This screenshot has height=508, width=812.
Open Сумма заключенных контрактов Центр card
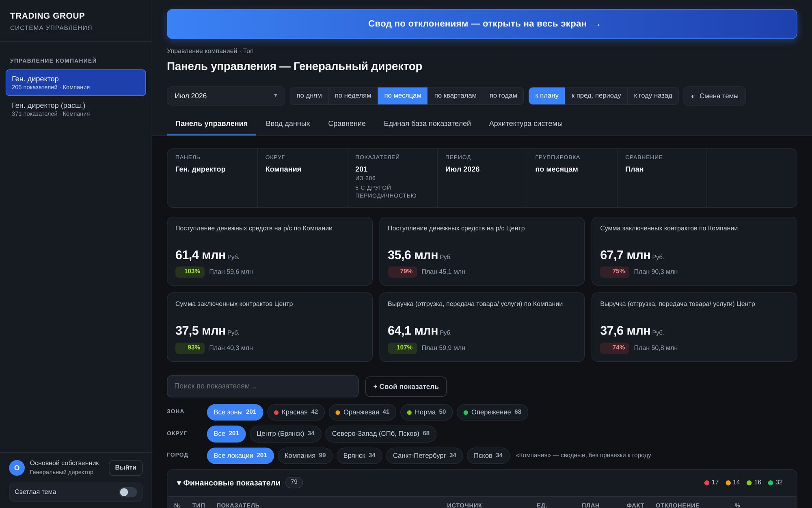coord(270,327)
